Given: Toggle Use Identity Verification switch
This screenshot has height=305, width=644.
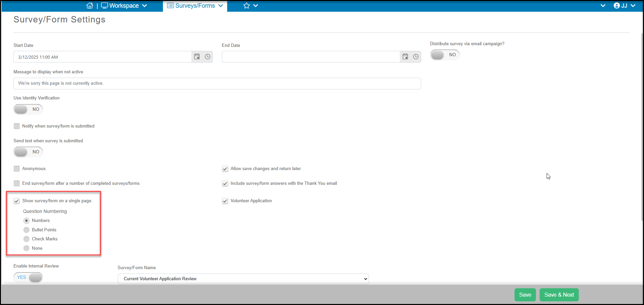Looking at the screenshot, I should (x=28, y=109).
